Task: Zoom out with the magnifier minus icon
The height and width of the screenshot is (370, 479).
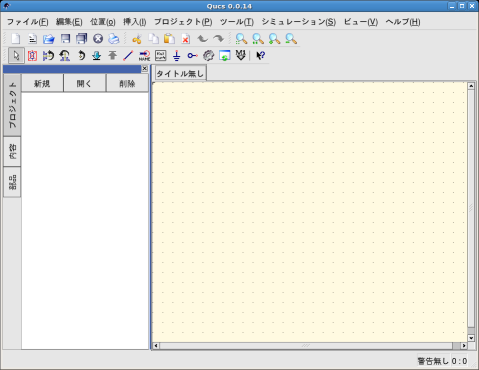Action: click(291, 39)
